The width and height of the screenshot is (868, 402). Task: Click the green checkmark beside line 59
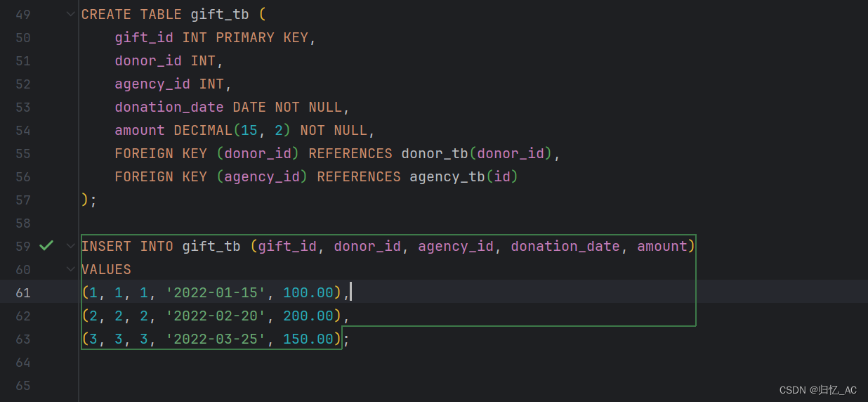coord(46,246)
